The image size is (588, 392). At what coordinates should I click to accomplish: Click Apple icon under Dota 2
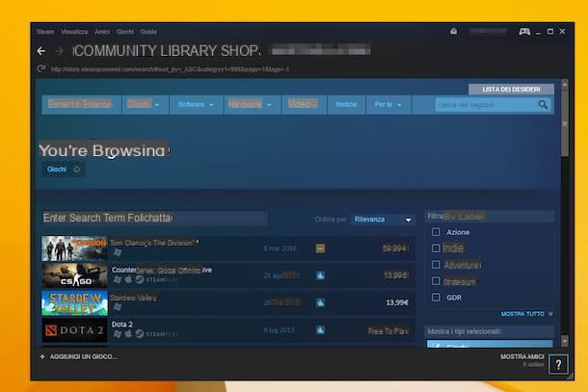[x=128, y=334]
